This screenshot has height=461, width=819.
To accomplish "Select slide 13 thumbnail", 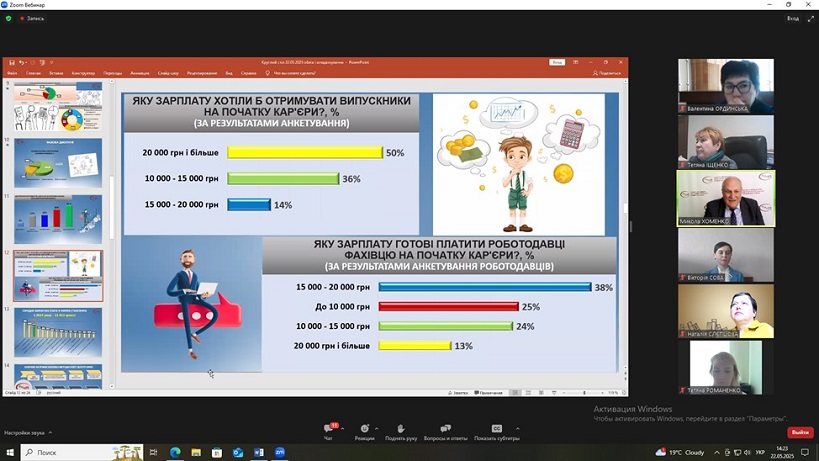I will (x=58, y=332).
